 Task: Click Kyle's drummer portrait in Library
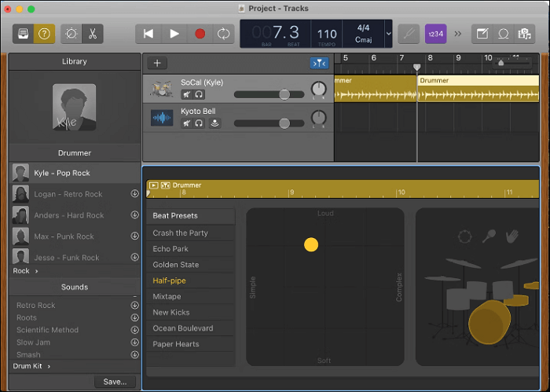click(75, 107)
